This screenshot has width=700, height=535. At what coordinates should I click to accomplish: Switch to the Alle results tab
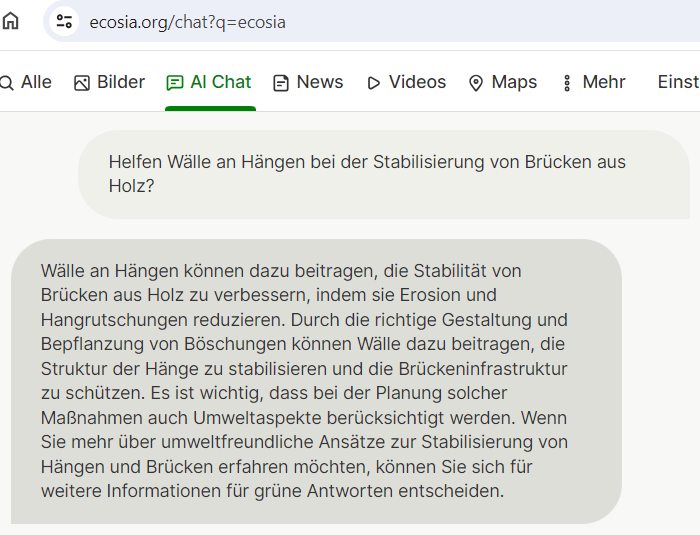(x=36, y=83)
